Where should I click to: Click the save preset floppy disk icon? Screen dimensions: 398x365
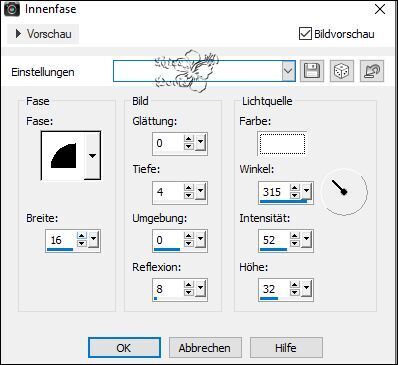point(312,71)
